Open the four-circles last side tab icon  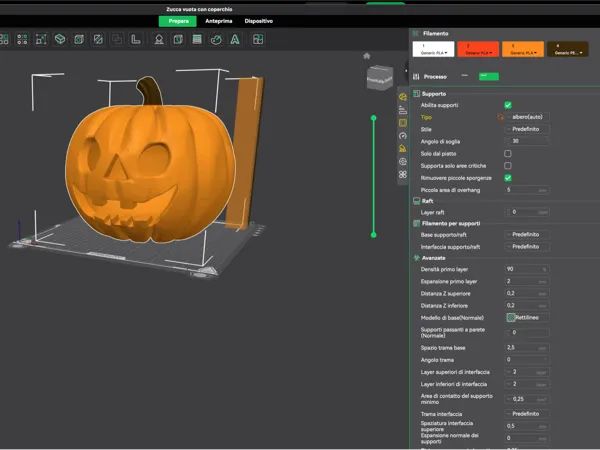[403, 174]
